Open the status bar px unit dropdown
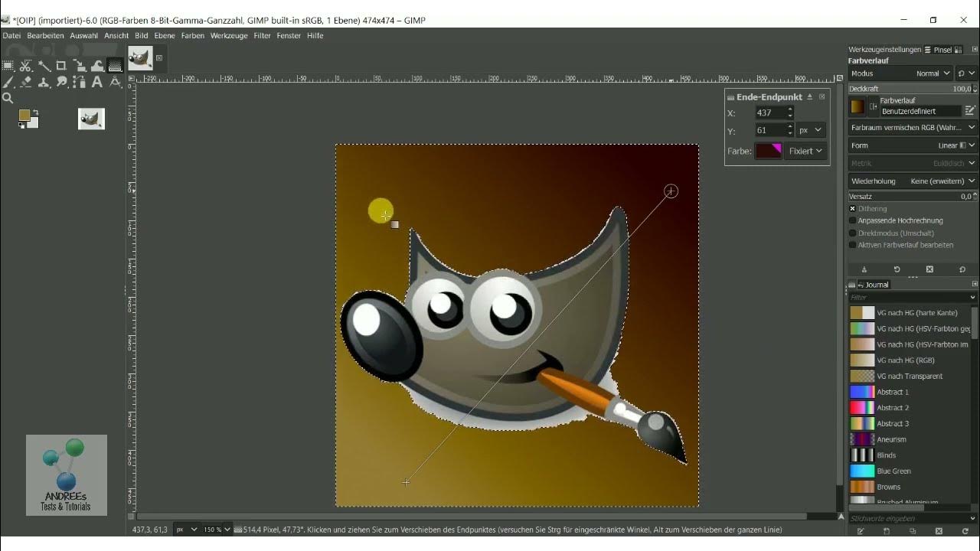980x551 pixels. coord(186,530)
